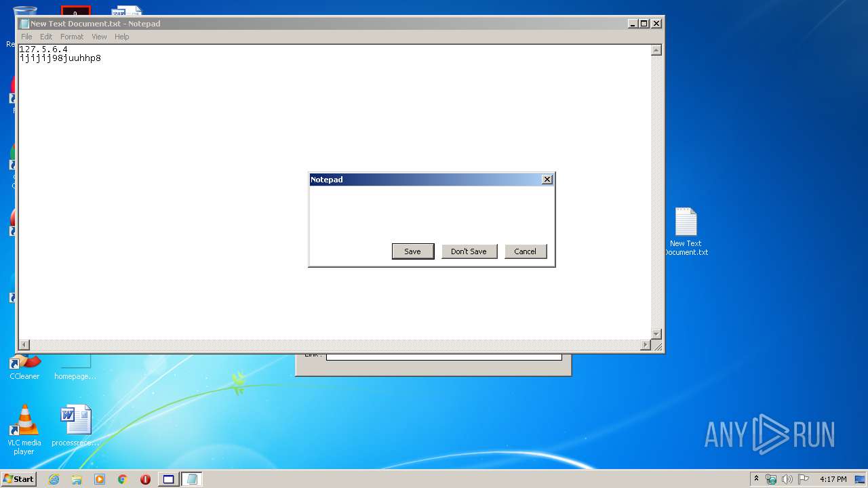Cancel the Notepad save prompt
Image resolution: width=868 pixels, height=488 pixels.
click(526, 251)
